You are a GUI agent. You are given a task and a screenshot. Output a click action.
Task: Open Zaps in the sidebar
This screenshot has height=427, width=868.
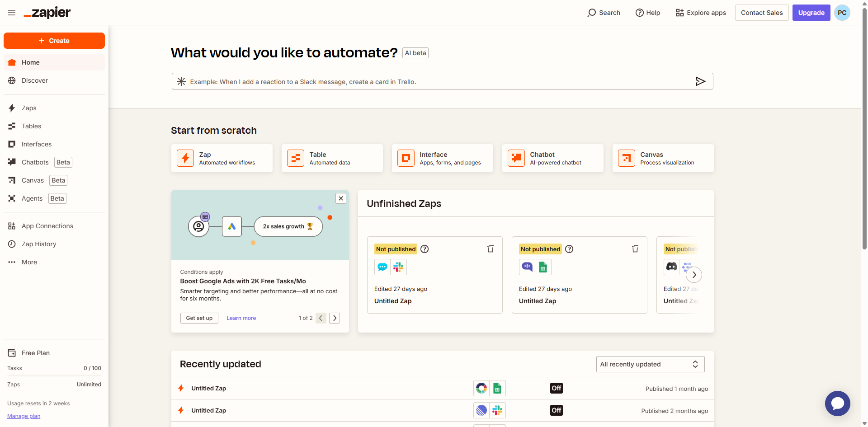(29, 108)
